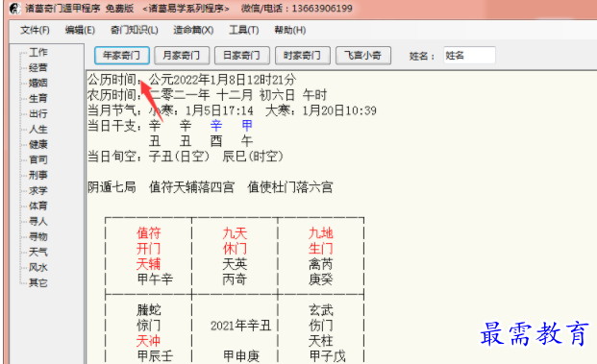Select 刑事 in the sidebar tree

pyautogui.click(x=38, y=175)
